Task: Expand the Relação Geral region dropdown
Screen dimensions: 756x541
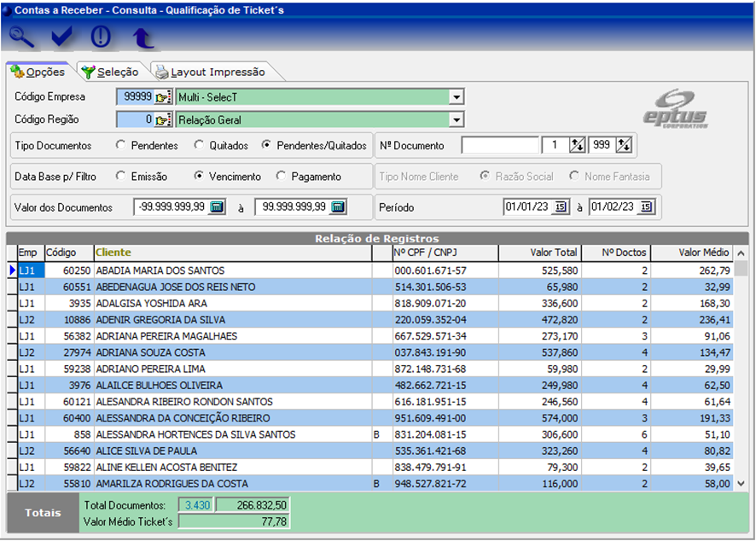Action: pos(457,120)
